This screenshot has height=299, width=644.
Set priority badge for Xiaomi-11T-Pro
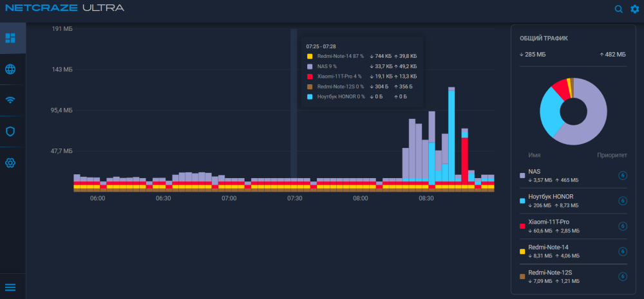[623, 226]
